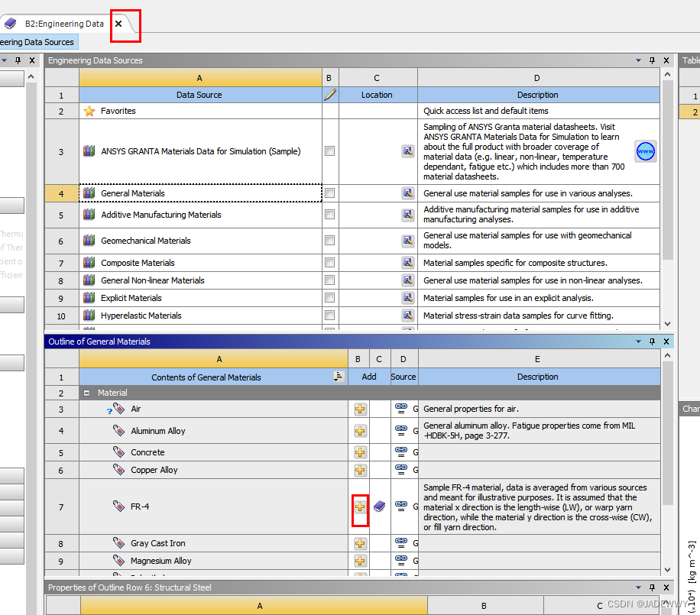Click the Favorites star icon
The height and width of the screenshot is (615, 700).
pos(89,111)
